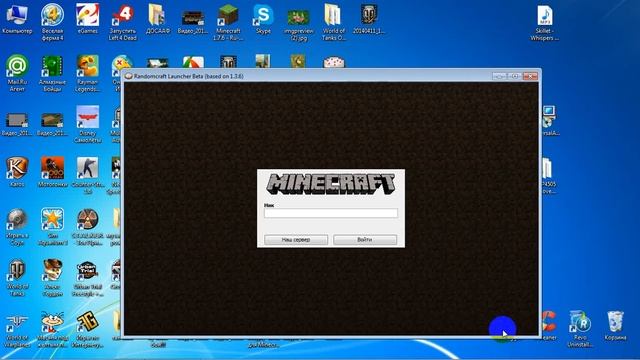
Task: Launch Mail.Ru Агент shortcut
Action: [x=17, y=73]
